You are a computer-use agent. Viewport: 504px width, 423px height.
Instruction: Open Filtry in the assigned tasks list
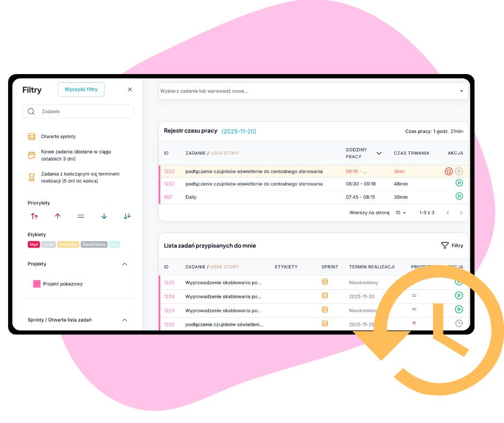tap(451, 245)
